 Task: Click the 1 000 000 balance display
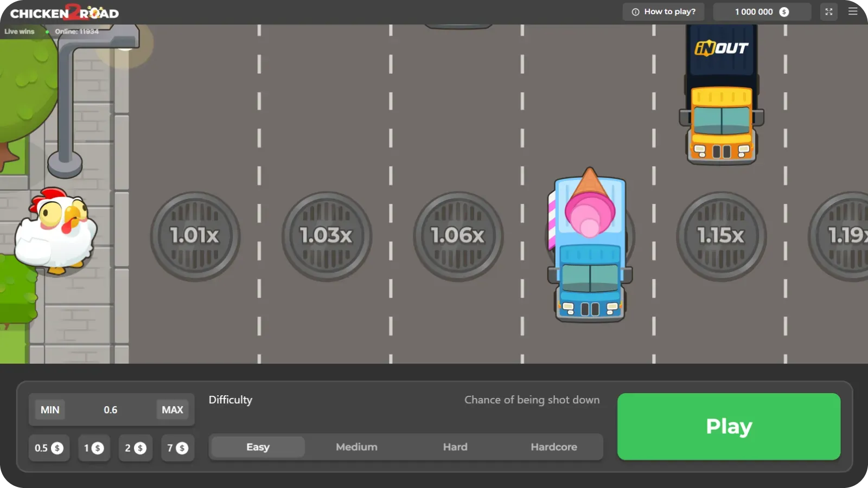(762, 11)
